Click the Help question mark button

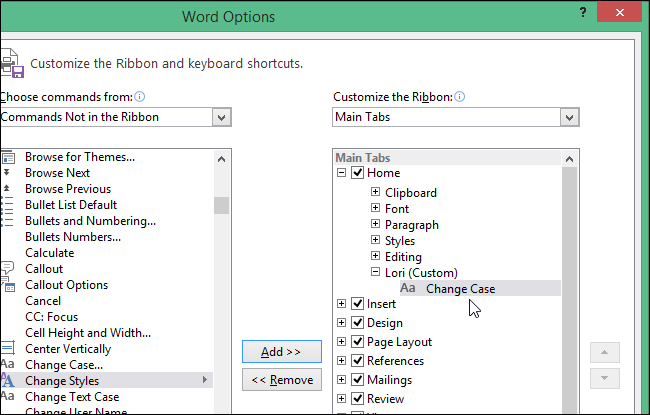583,12
